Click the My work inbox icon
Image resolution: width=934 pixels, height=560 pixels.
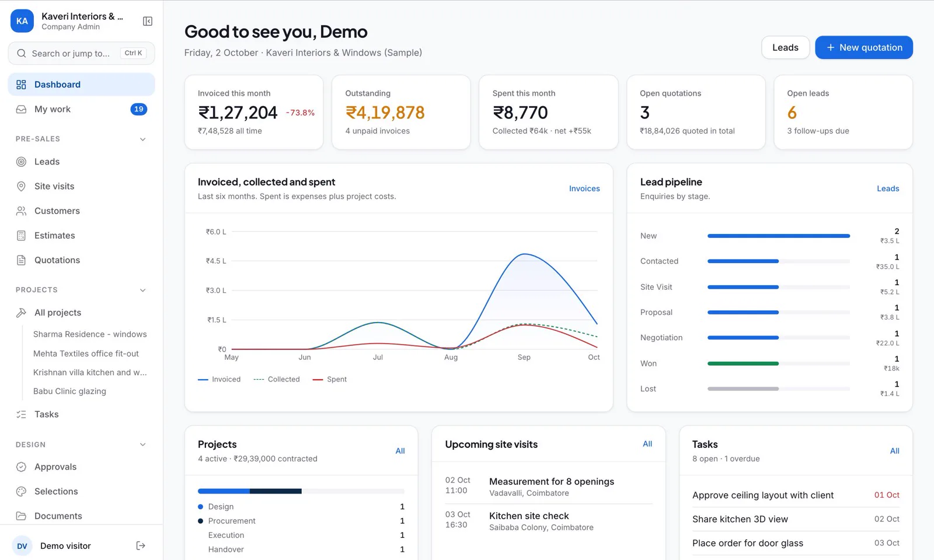(22, 109)
